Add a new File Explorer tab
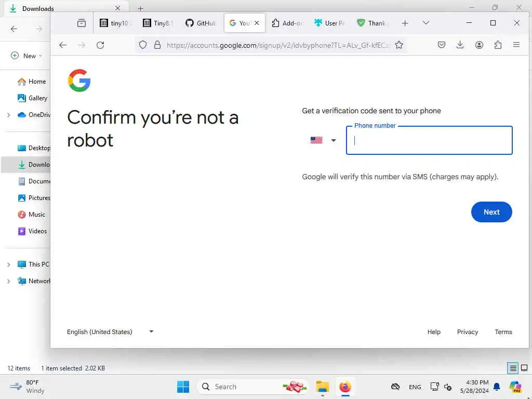The width and height of the screenshot is (532, 399). [x=140, y=8]
